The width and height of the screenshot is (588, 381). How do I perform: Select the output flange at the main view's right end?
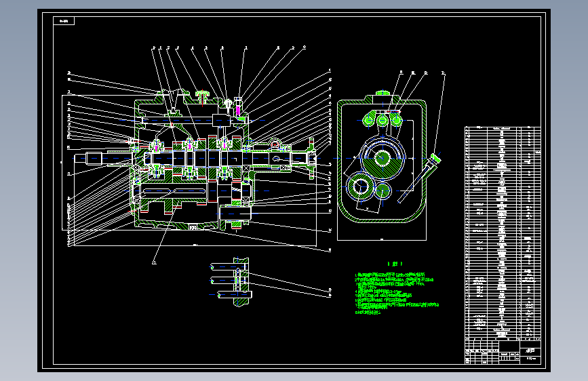tap(311, 159)
